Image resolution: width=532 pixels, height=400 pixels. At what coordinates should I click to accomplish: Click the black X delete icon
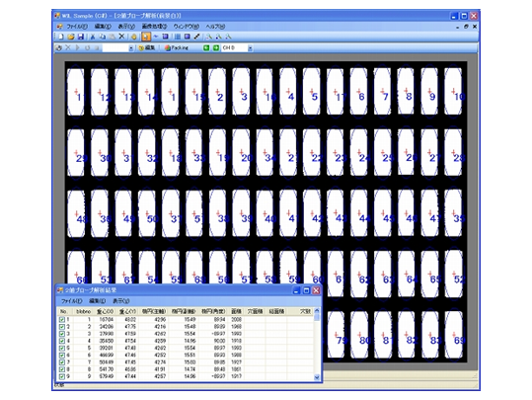pyautogui.click(x=121, y=37)
